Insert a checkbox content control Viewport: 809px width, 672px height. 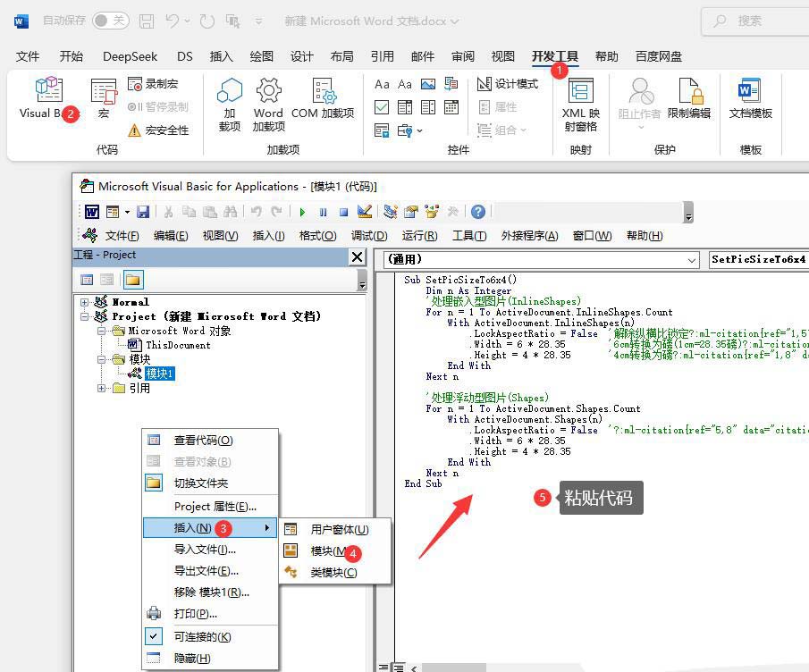[x=382, y=107]
